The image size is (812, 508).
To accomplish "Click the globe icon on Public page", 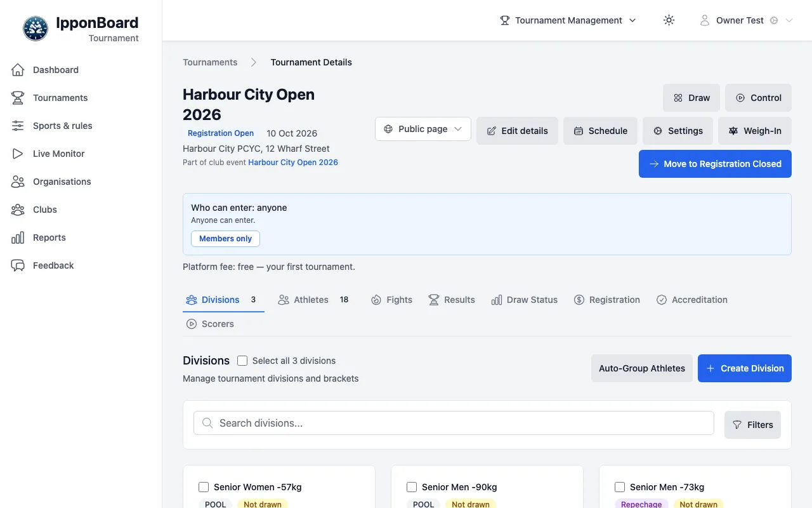I will click(x=388, y=129).
